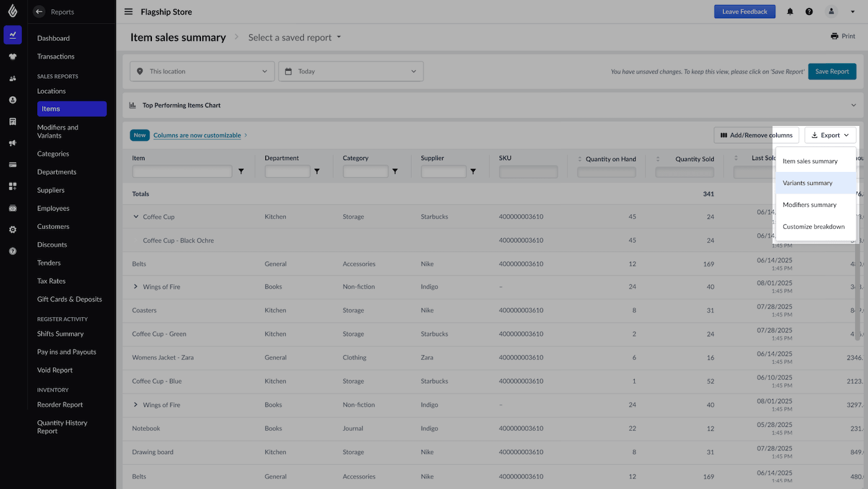Choose Customize breakdown from Export menu

coord(816,227)
